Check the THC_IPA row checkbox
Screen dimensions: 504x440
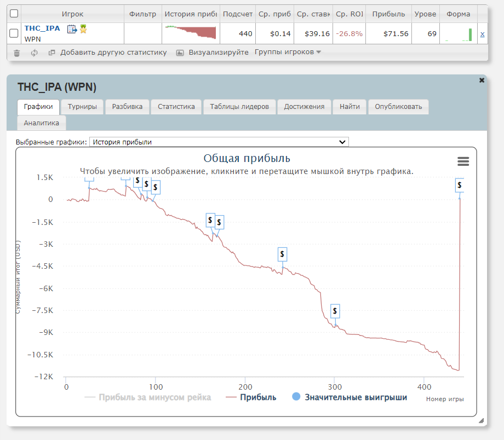(x=14, y=34)
